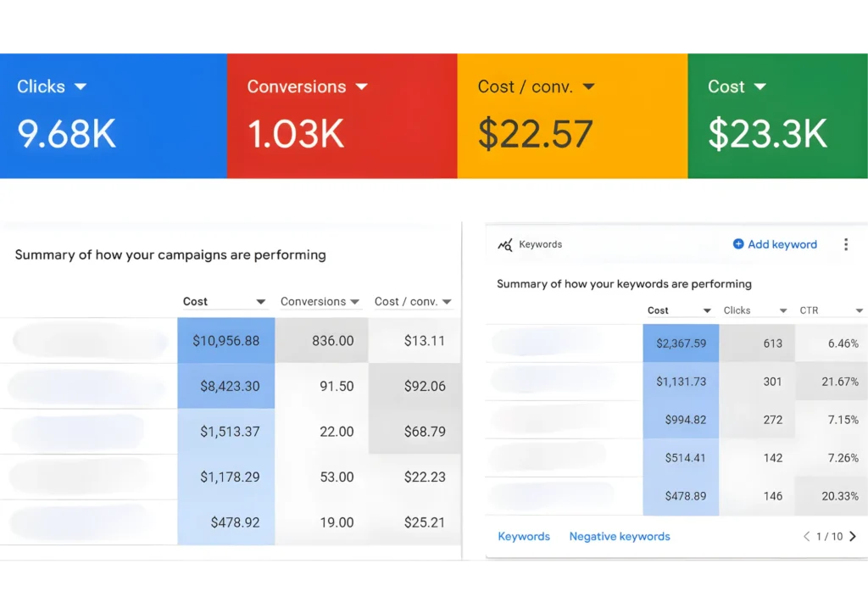
Task: Click the Keywords magnifier chart icon
Action: [x=505, y=245]
